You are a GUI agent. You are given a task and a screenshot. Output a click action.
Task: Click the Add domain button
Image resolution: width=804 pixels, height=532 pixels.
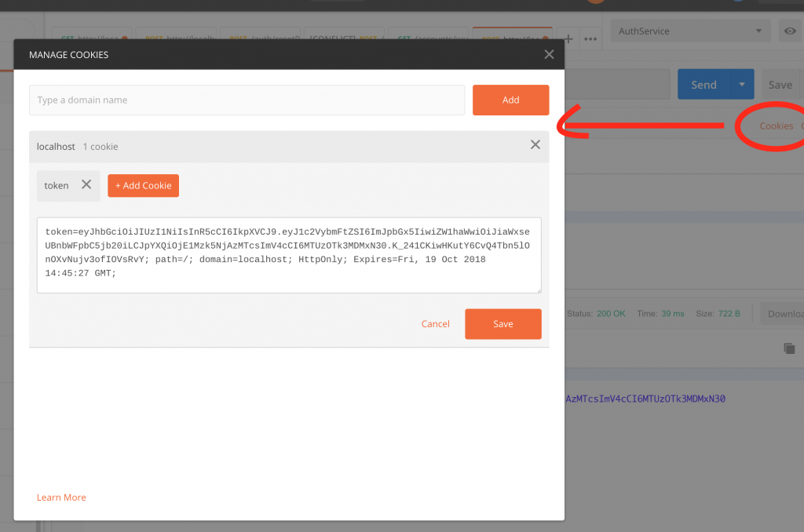[x=510, y=100]
